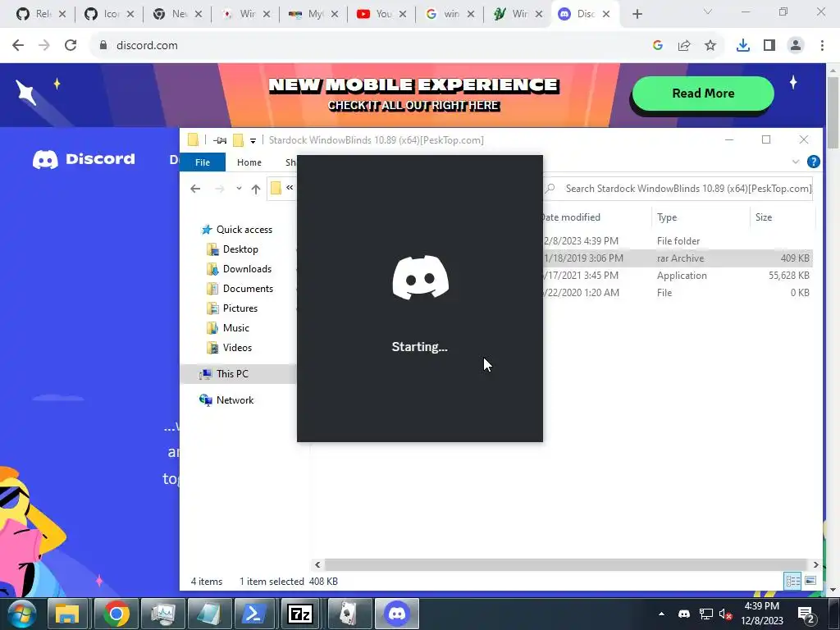Select the rar Archive file row

point(678,258)
